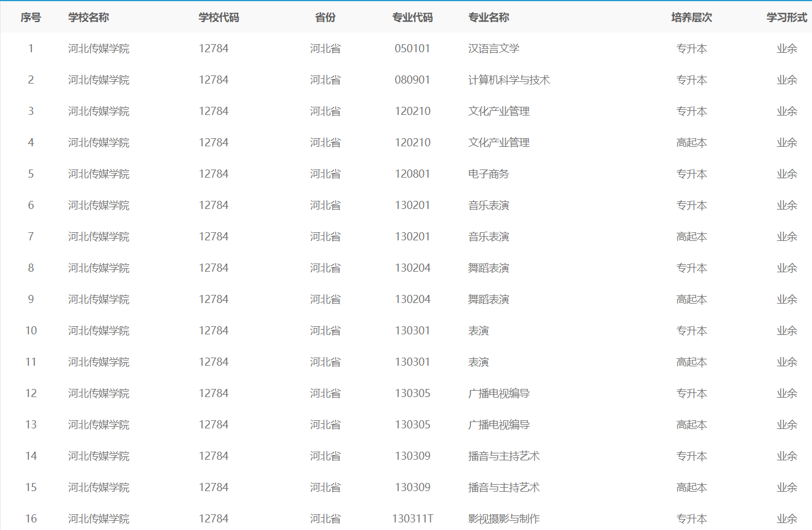Select 表演 in row 11
The image size is (812, 530).
[x=479, y=362]
